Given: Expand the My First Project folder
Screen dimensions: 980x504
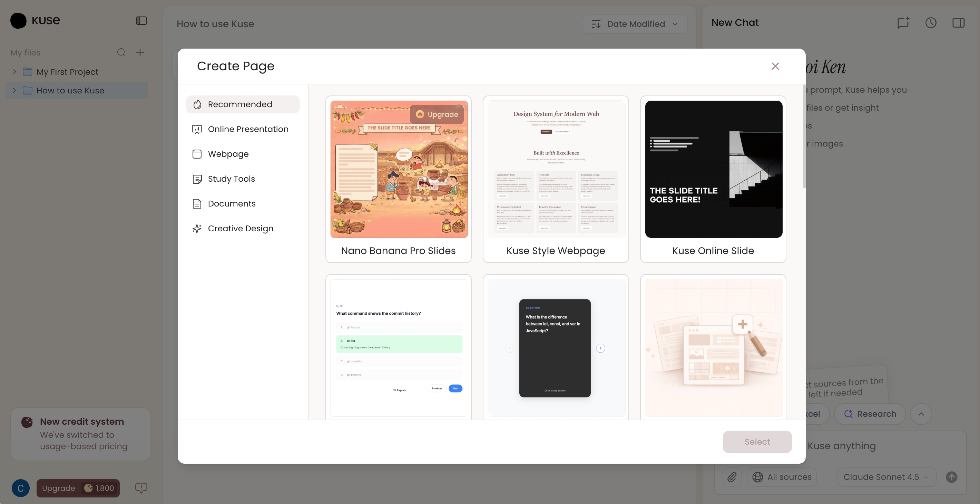Looking at the screenshot, I should point(14,72).
